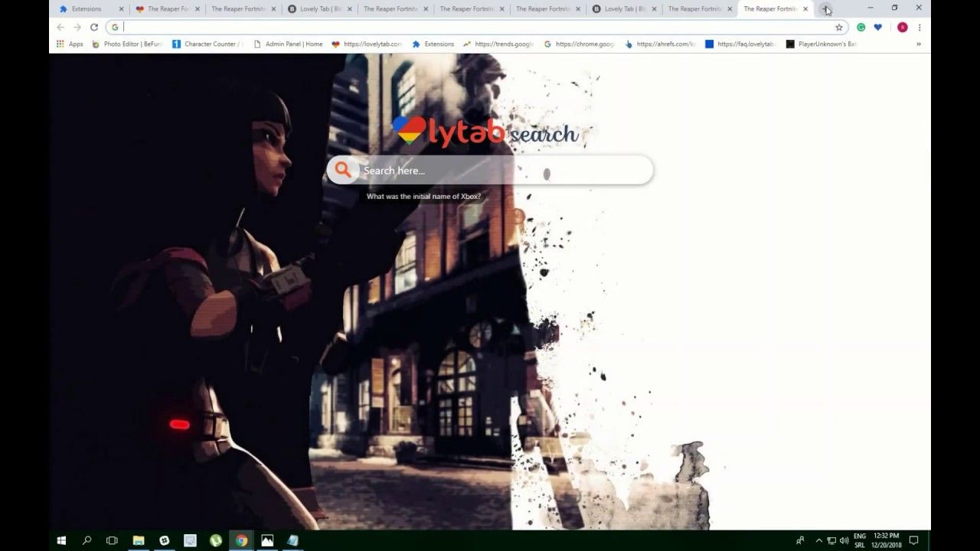
Task: Click the Lovelytab search logo
Action: pyautogui.click(x=485, y=132)
